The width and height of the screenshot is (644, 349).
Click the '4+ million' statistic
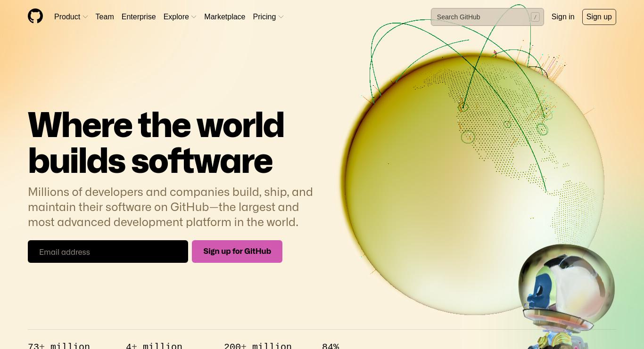[154, 345]
